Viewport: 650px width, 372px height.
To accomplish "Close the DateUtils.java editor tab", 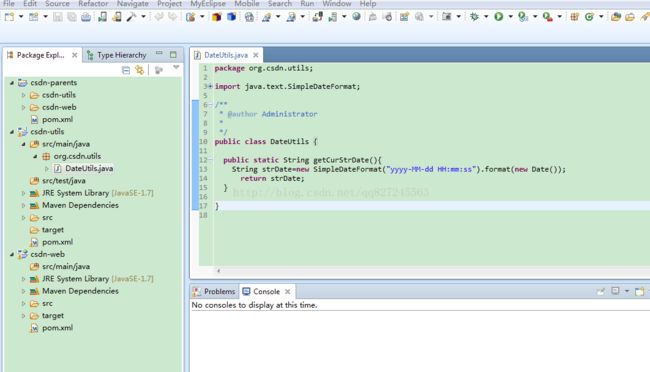I will click(x=256, y=55).
